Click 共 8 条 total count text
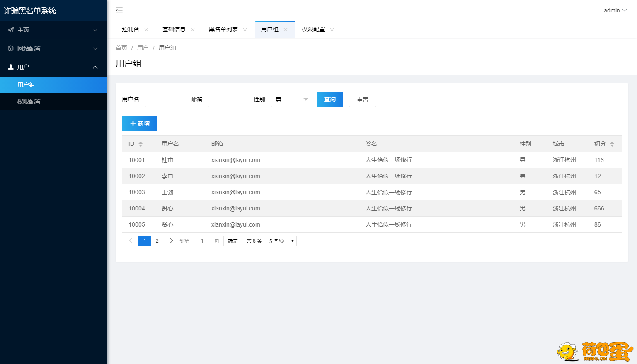The image size is (637, 364). click(x=254, y=241)
